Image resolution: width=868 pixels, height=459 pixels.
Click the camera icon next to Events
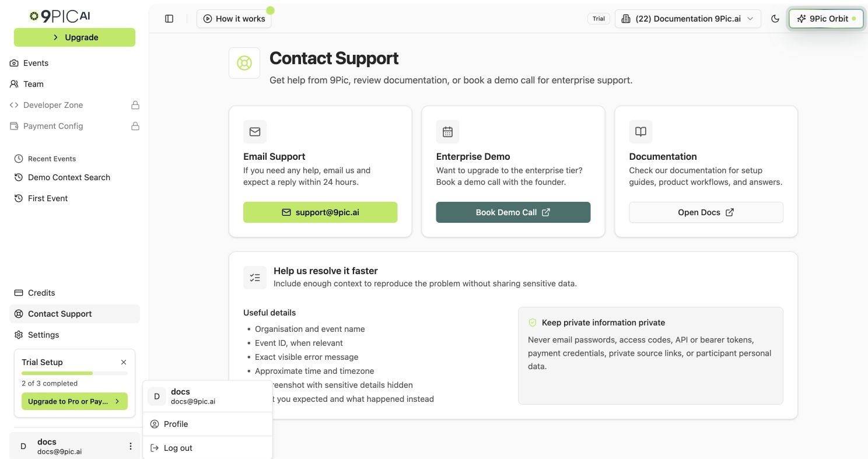pos(14,63)
